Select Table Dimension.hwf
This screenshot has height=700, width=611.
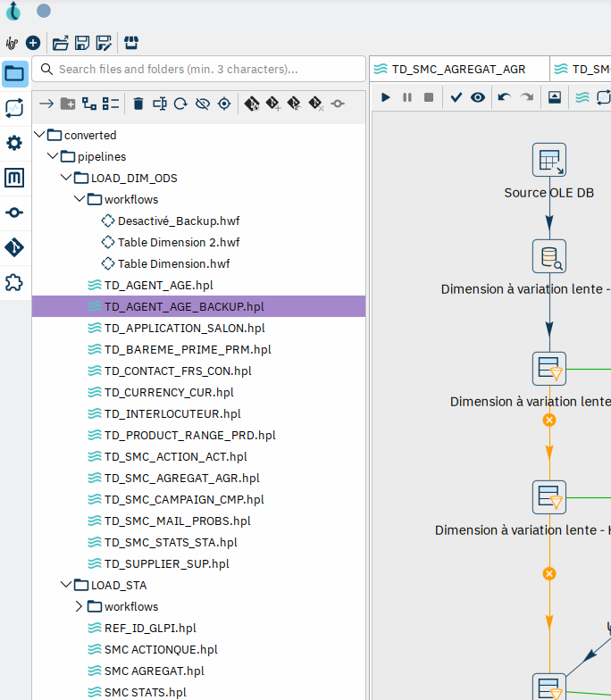173,264
